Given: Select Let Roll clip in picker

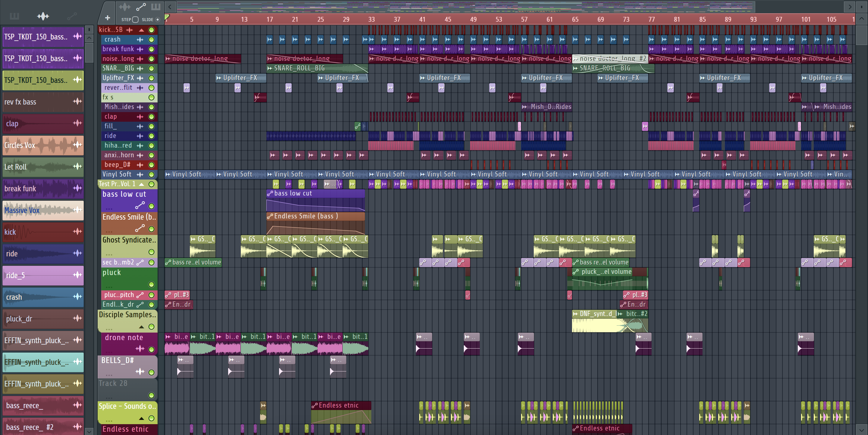Looking at the screenshot, I should point(43,167).
